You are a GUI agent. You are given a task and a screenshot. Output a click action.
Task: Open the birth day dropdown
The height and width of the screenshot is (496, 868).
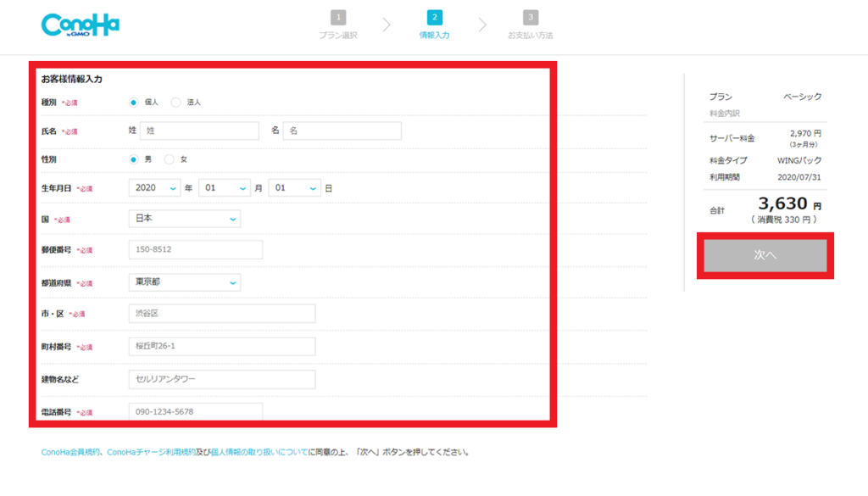coord(294,188)
